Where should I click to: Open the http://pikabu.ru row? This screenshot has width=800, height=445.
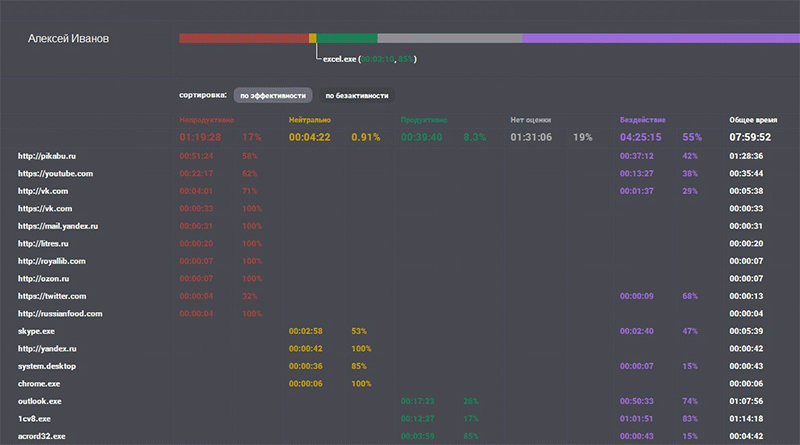click(400, 156)
